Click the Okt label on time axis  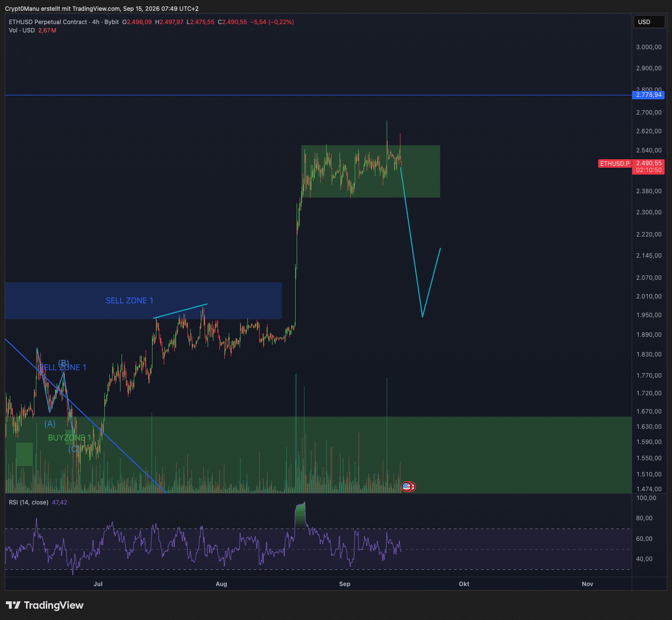coord(464,584)
